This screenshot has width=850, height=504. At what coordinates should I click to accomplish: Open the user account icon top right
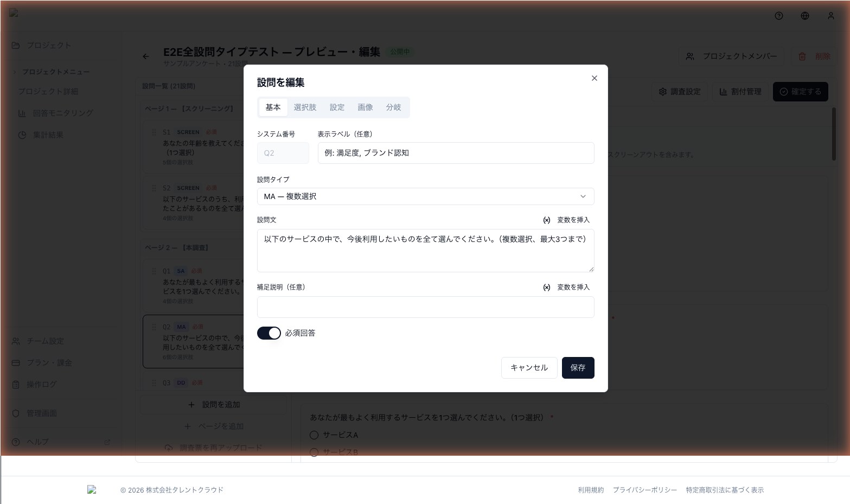[x=831, y=16]
